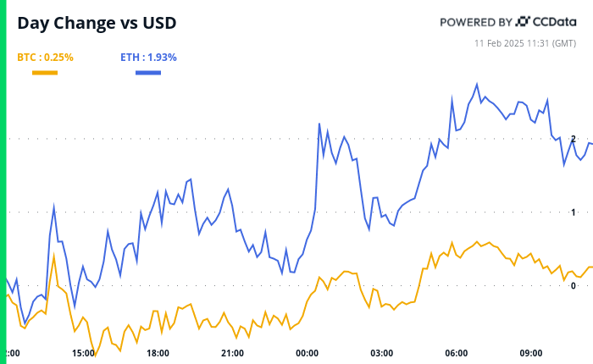593x364 pixels.
Task: Click the y-axis value 0 label
Action: 574,286
